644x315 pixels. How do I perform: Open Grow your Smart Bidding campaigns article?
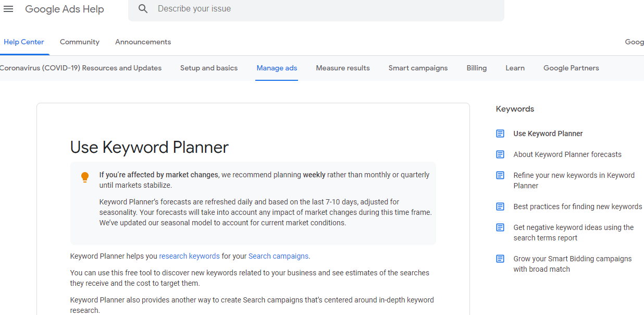point(572,264)
